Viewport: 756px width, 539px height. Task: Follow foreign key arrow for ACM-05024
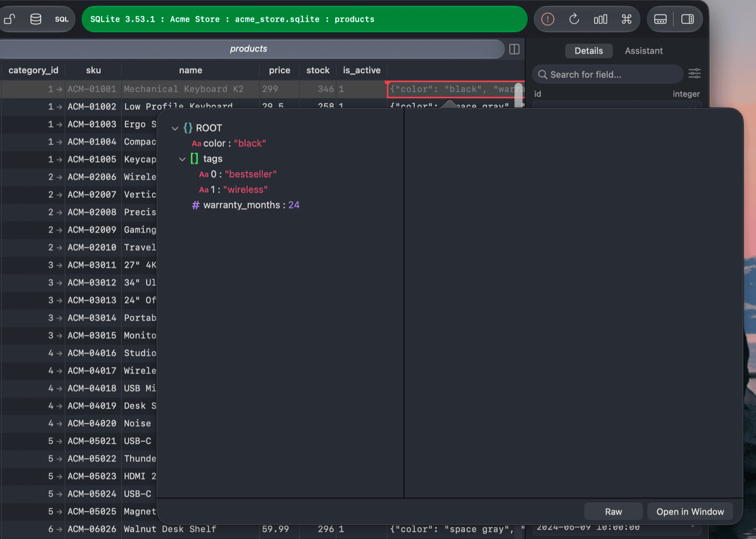(60, 494)
